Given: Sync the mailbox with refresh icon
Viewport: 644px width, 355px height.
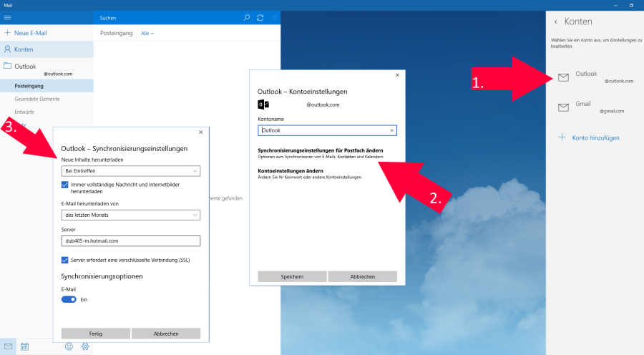Looking at the screenshot, I should 260,18.
